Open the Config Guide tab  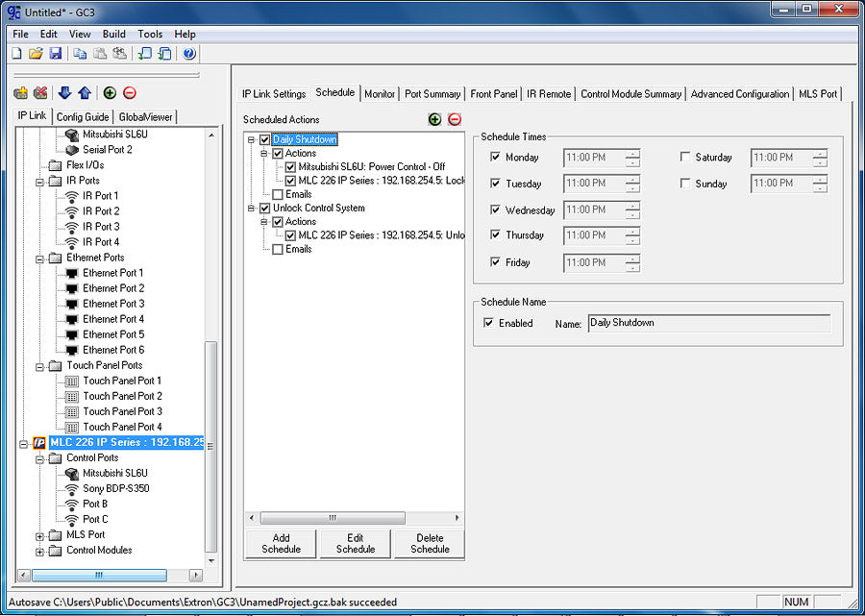point(83,117)
